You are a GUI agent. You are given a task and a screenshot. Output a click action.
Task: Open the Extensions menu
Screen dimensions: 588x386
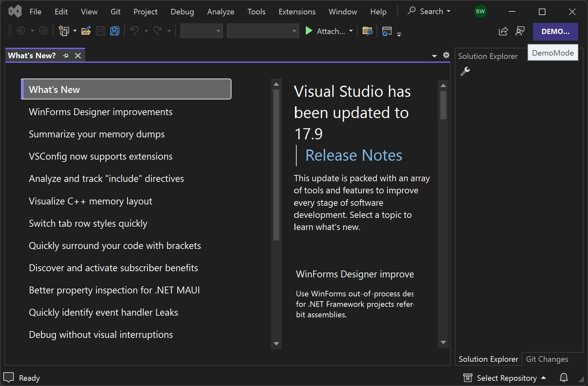coord(297,12)
